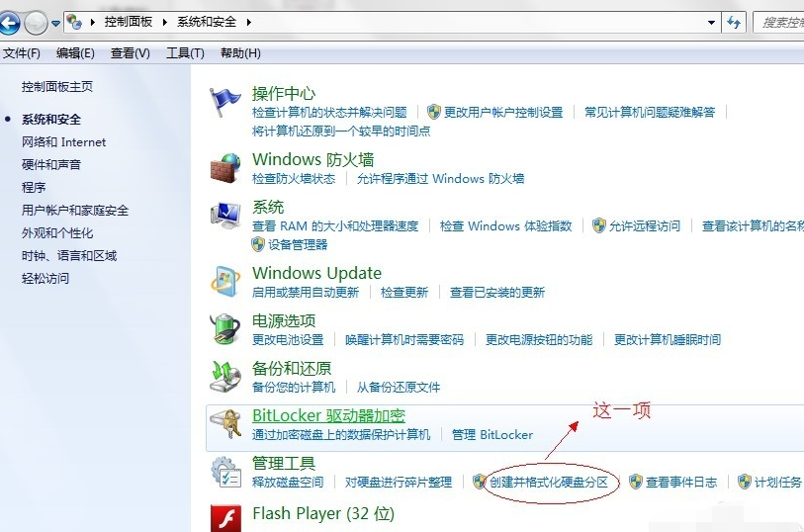Open the address bar history dropdown

pos(711,22)
